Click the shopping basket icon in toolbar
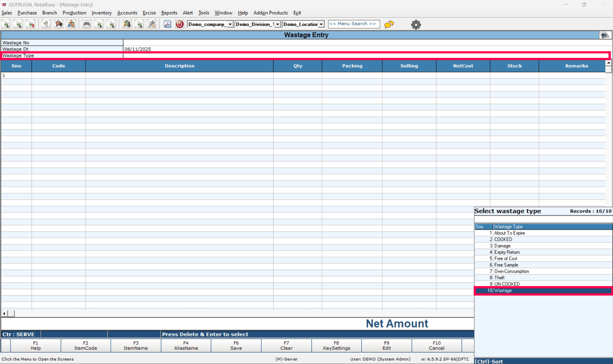This screenshot has width=613, height=364. pos(58,24)
